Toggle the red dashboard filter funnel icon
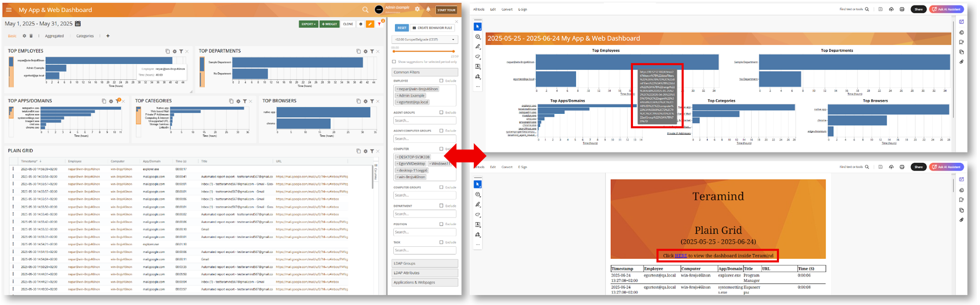The width and height of the screenshot is (980, 305). (x=379, y=24)
